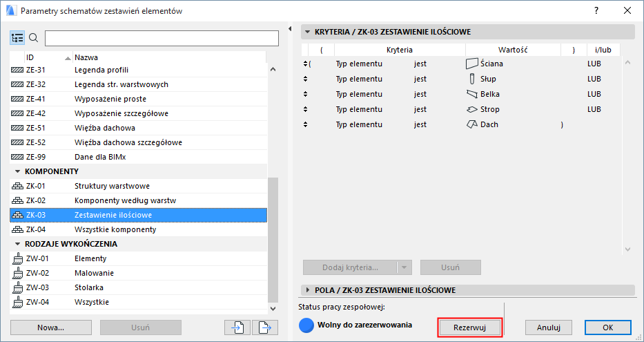Image resolution: width=644 pixels, height=342 pixels.
Task: Click the export scheme icon button
Action: 263,327
